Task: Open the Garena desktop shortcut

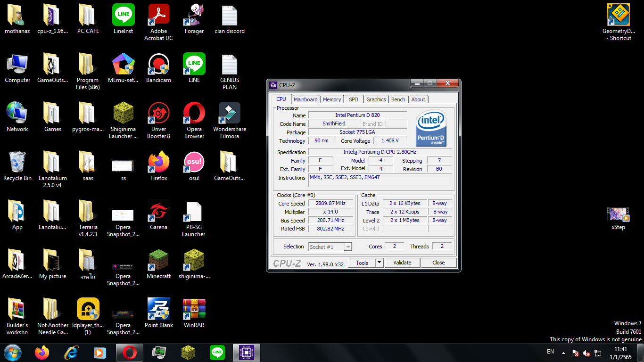Action: (158, 212)
